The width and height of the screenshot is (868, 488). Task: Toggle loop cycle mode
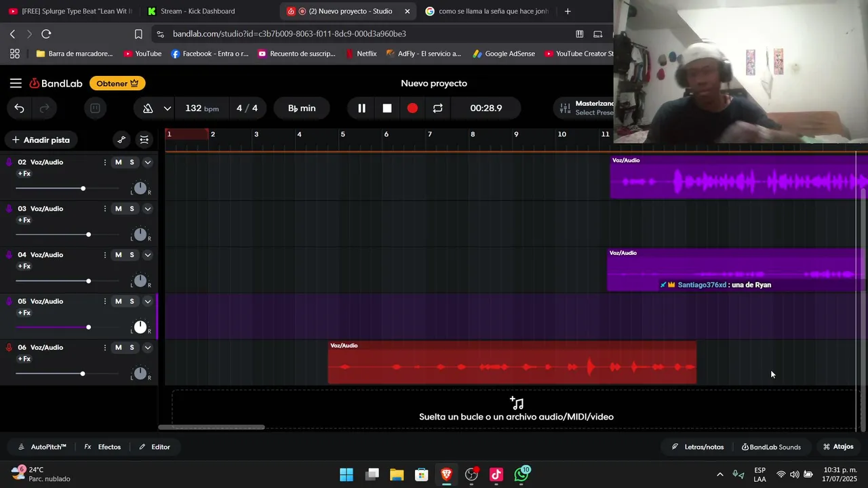[437, 108]
